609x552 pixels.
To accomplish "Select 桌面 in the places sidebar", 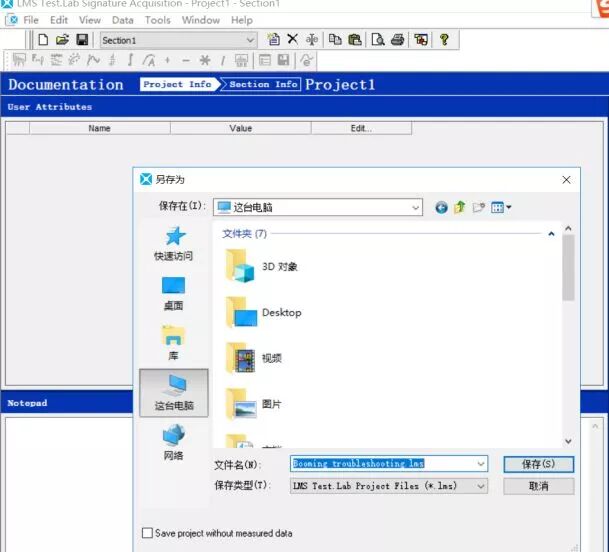I will pyautogui.click(x=173, y=294).
